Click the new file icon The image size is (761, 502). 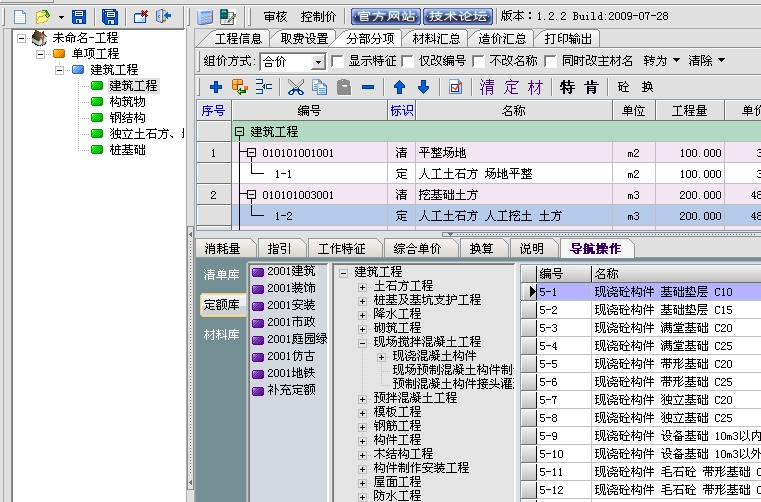(20, 17)
